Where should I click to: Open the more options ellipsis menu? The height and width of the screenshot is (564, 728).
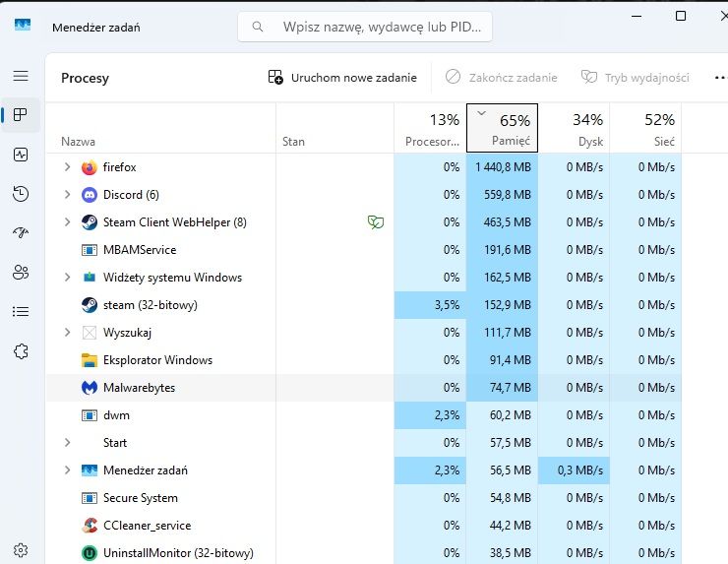(x=720, y=78)
